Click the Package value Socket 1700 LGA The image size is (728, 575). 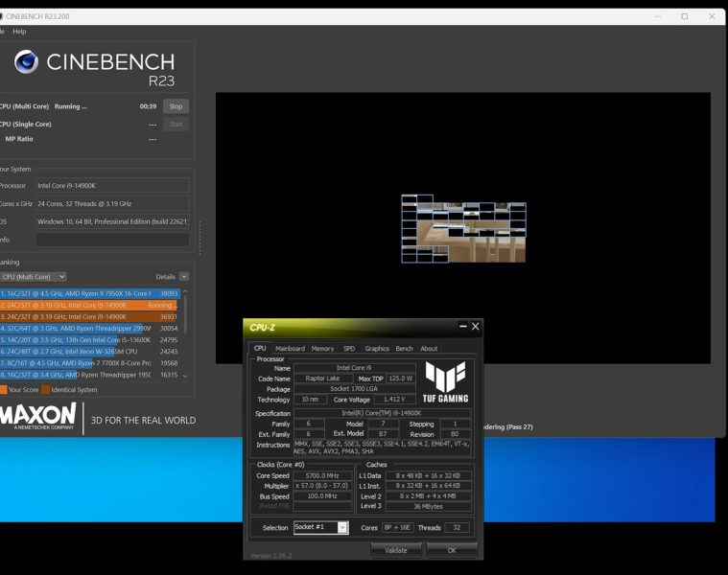coord(354,388)
